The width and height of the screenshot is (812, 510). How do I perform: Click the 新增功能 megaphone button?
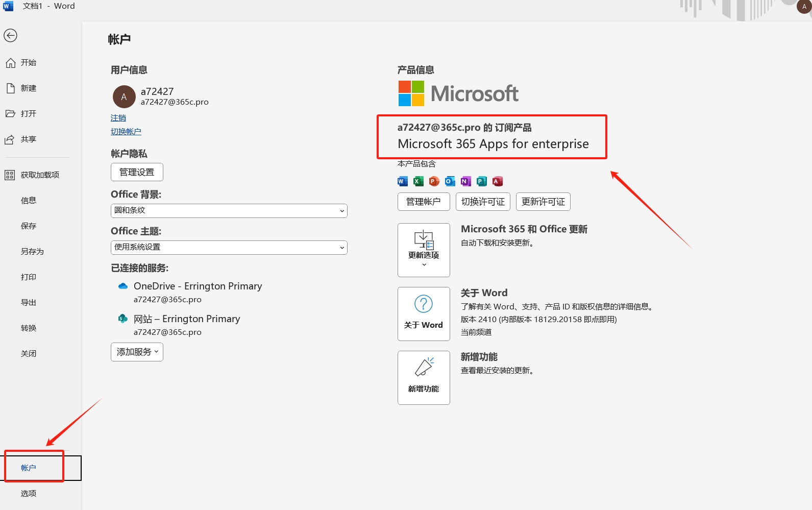pos(424,378)
